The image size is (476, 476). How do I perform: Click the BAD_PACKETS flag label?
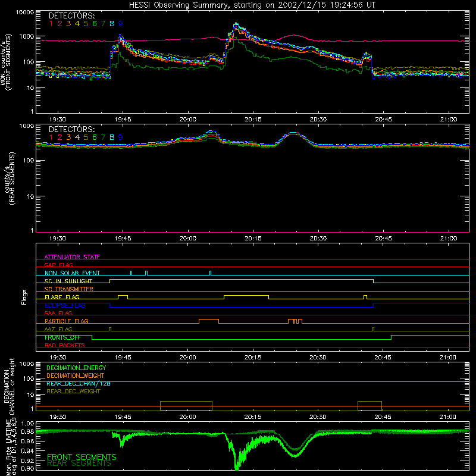[x=65, y=345]
